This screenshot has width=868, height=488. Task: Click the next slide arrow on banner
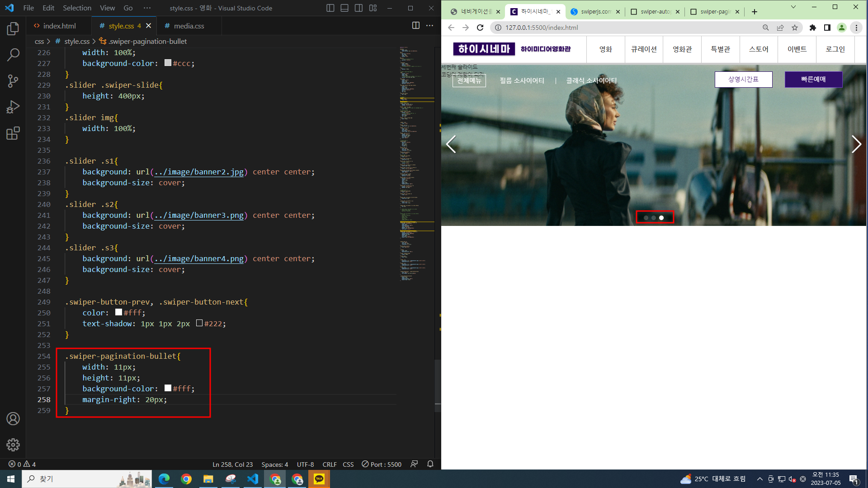(x=856, y=144)
